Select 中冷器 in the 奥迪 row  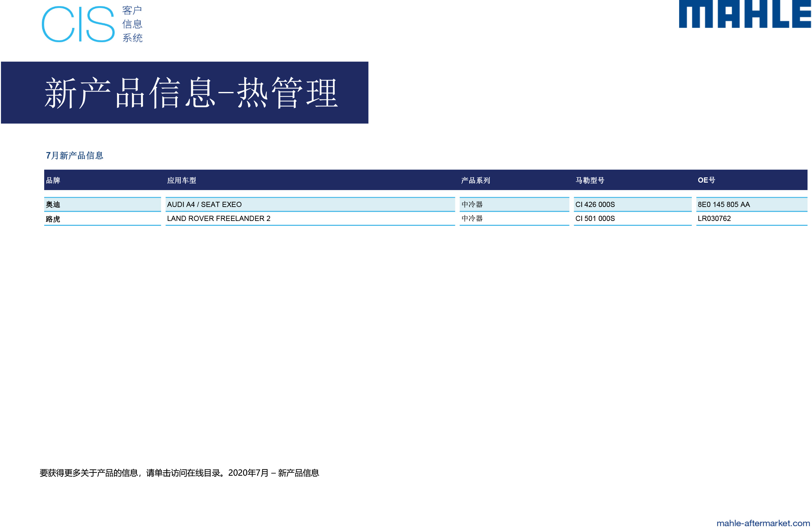coord(514,204)
